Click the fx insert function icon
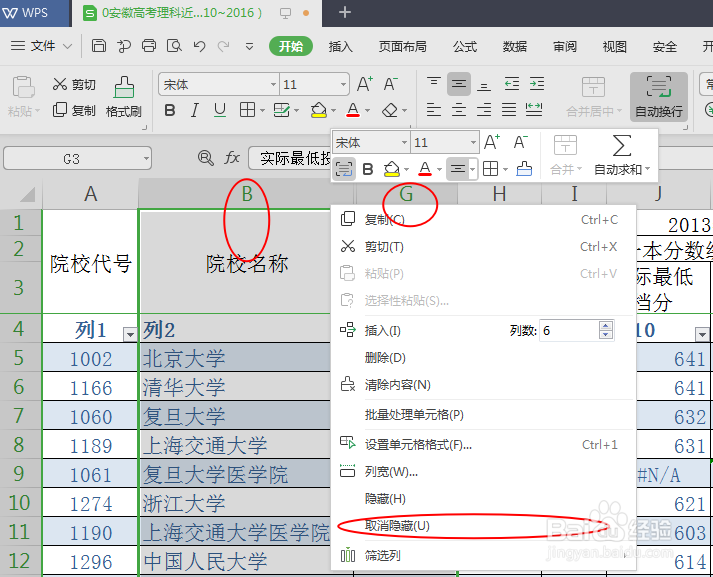 tap(232, 158)
